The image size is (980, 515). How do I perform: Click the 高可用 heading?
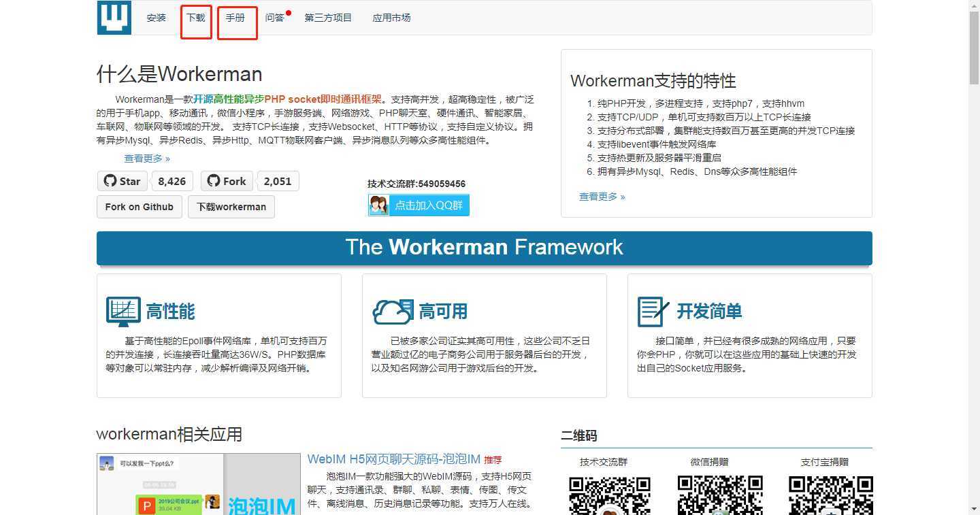pos(443,312)
